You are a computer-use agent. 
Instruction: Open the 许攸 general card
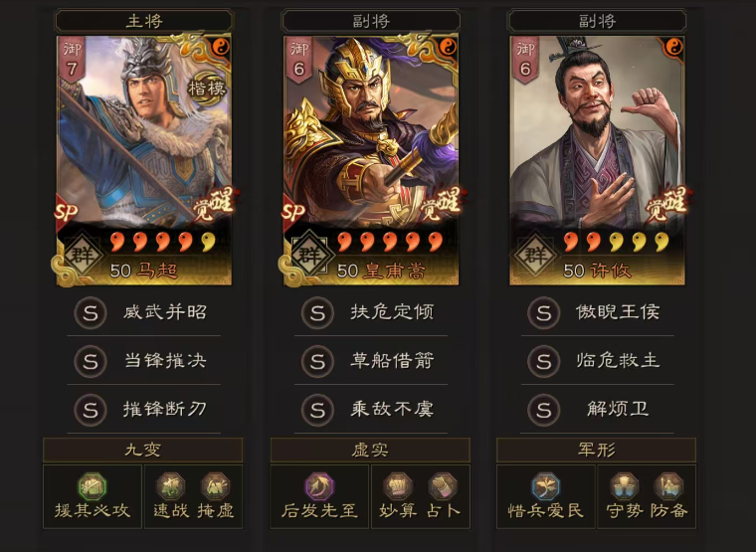pos(597,160)
